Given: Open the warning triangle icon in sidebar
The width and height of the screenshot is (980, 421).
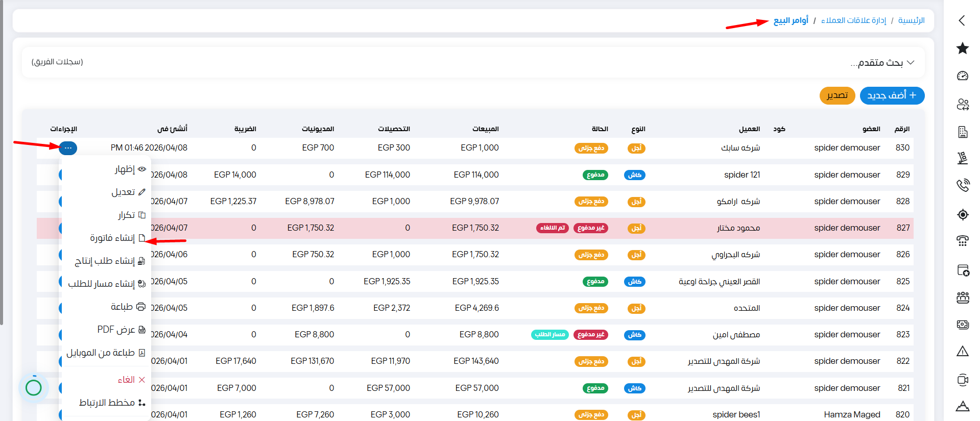Looking at the screenshot, I should [962, 351].
